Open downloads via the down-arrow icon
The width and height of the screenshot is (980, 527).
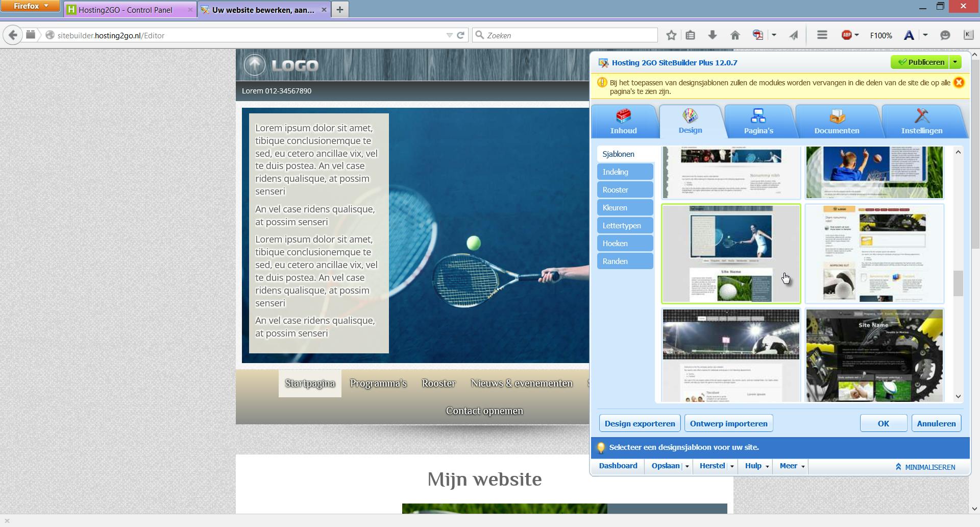click(x=712, y=35)
